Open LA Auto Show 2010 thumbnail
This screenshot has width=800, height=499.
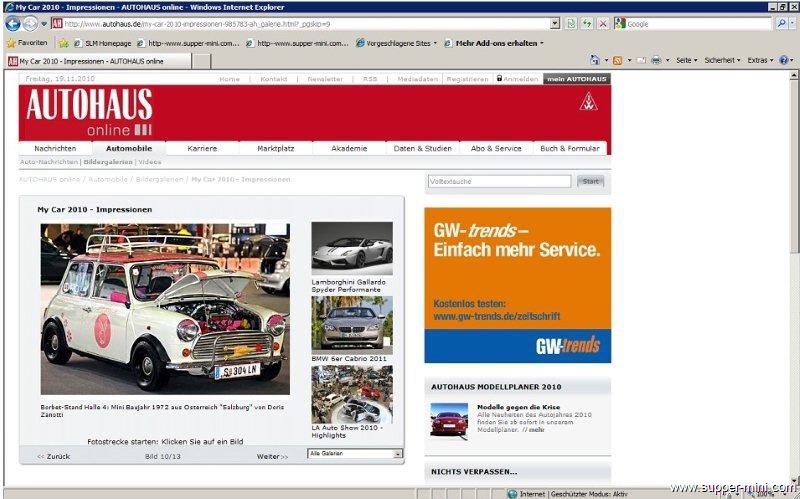coord(352,394)
